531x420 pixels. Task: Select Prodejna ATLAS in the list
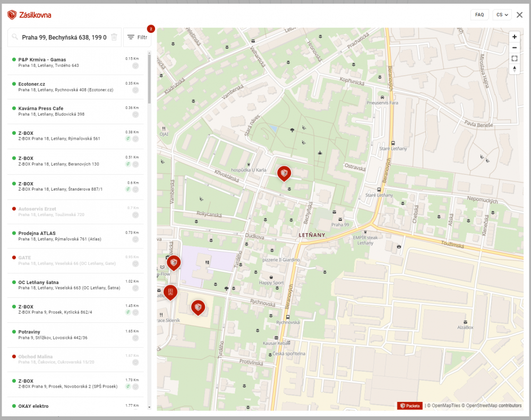75,236
